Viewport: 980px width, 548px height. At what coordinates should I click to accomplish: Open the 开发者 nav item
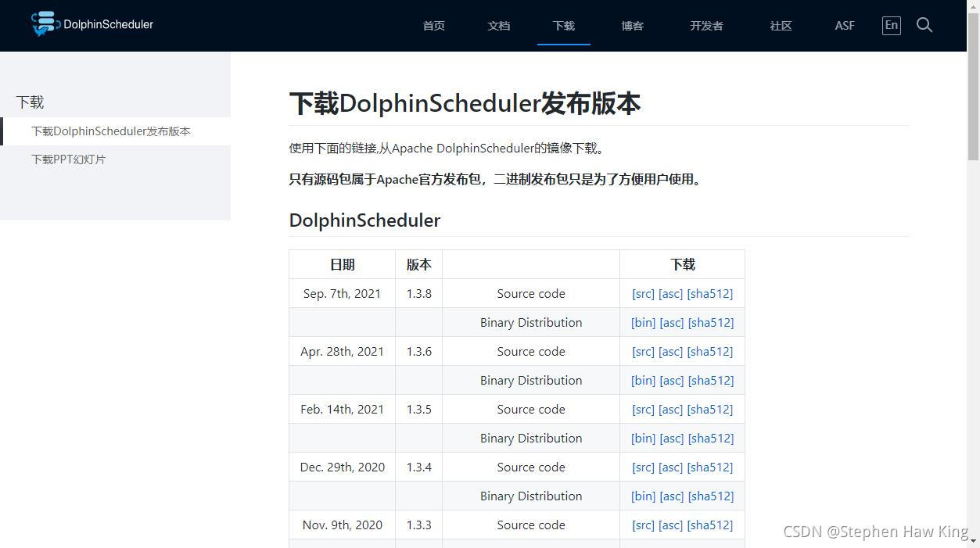706,26
